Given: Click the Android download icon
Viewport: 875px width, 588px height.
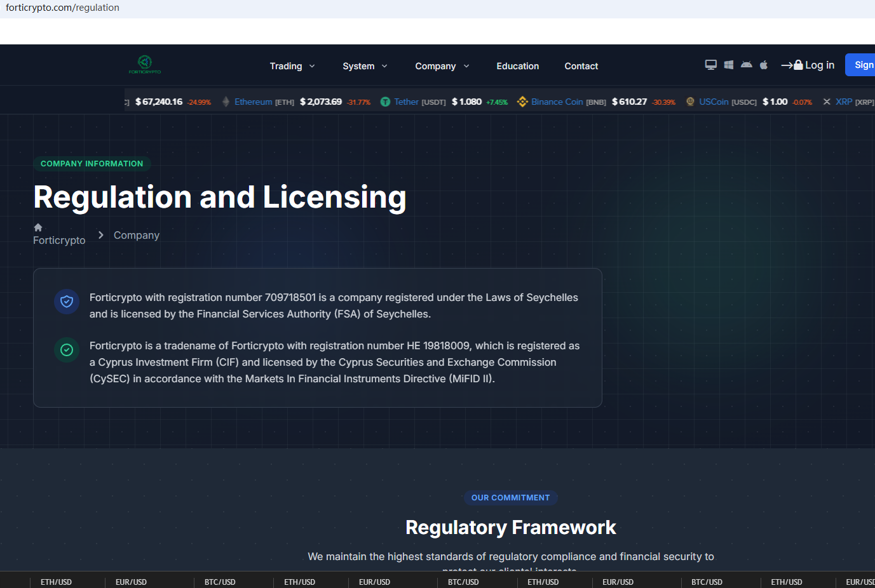Looking at the screenshot, I should (746, 65).
